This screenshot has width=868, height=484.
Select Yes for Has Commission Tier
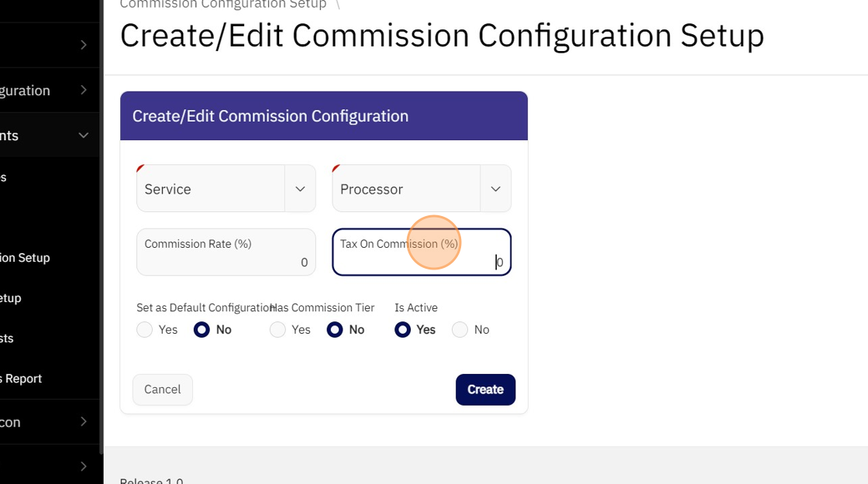click(277, 330)
